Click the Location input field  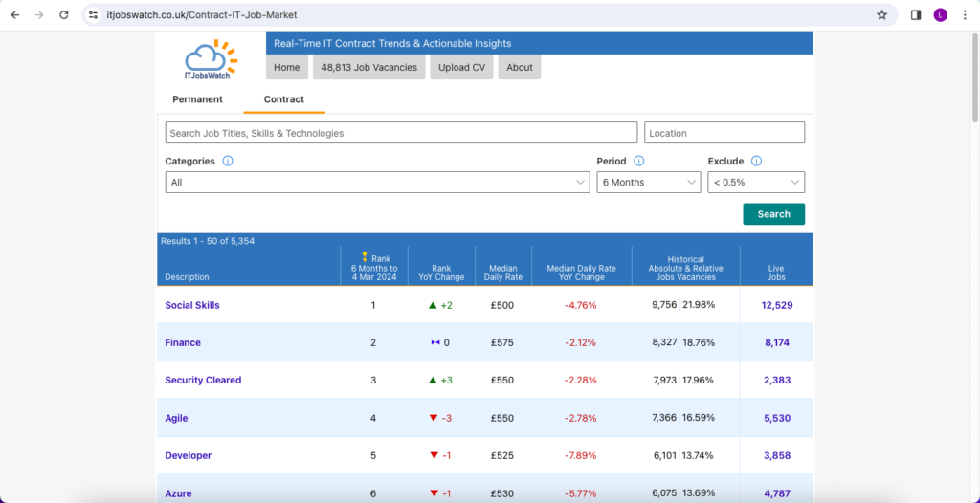coord(724,133)
